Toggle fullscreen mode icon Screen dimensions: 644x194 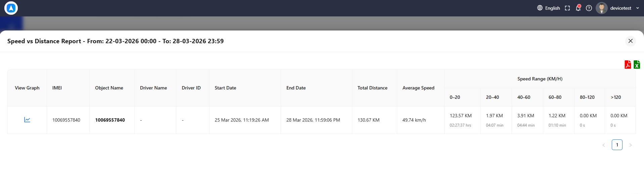567,8
